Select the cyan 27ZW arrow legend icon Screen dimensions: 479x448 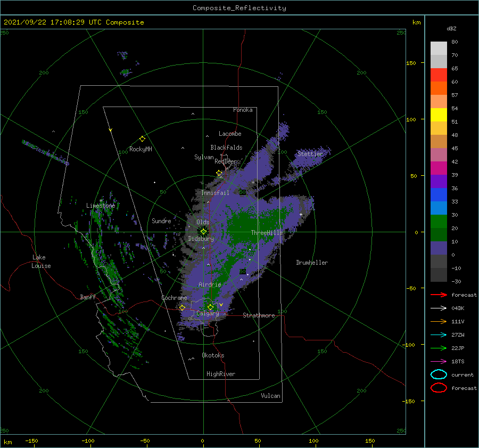point(439,335)
